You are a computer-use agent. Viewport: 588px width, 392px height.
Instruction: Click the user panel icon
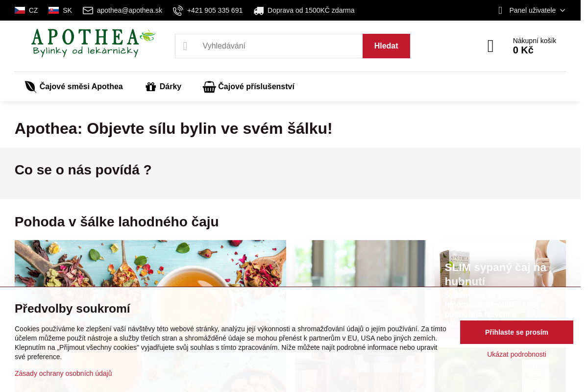point(500,10)
